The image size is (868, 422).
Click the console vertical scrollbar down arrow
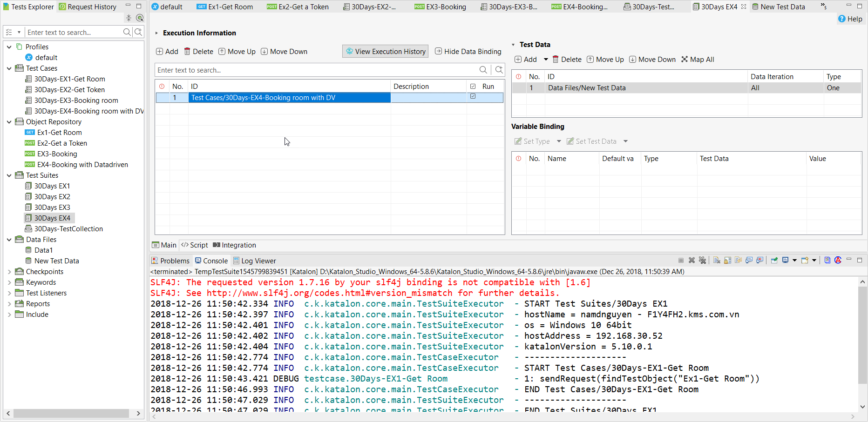point(862,406)
